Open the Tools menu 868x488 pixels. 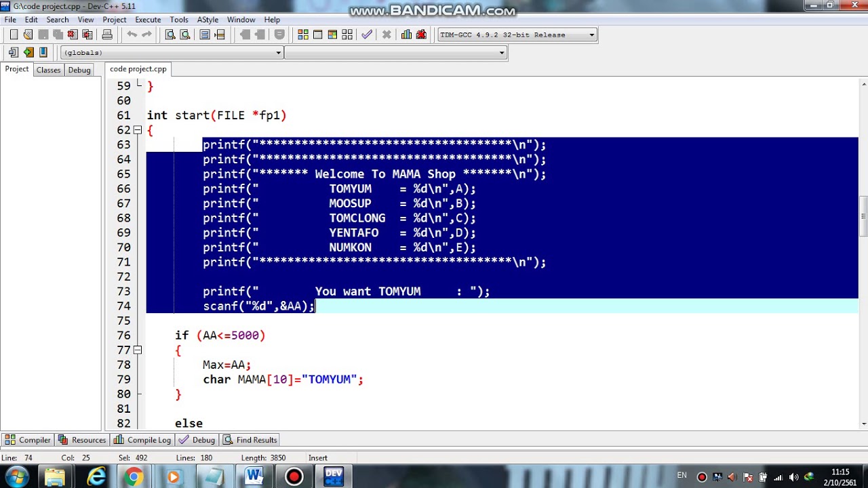click(179, 20)
